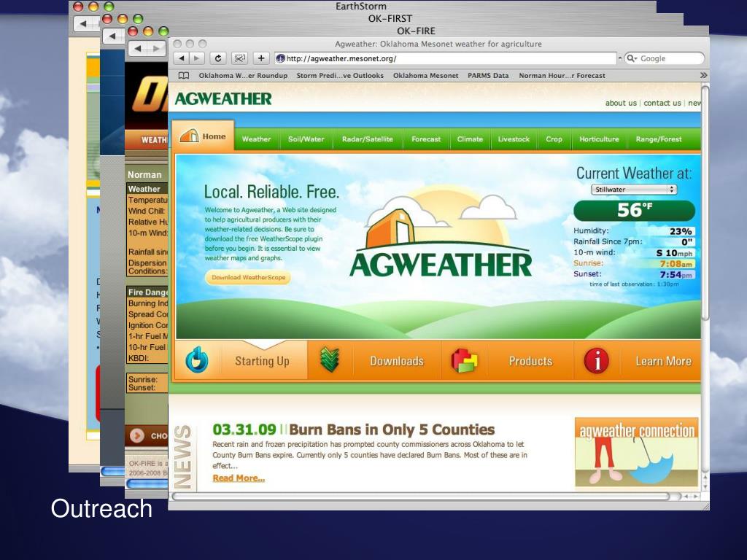Open the Climate navigation tab
747x560 pixels.
pos(470,139)
